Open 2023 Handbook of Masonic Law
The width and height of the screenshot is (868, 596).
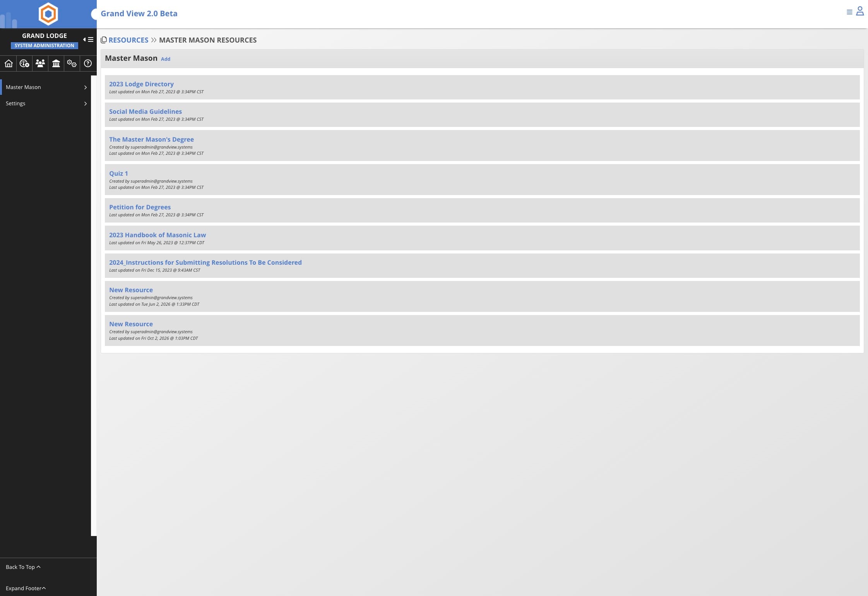coord(158,235)
